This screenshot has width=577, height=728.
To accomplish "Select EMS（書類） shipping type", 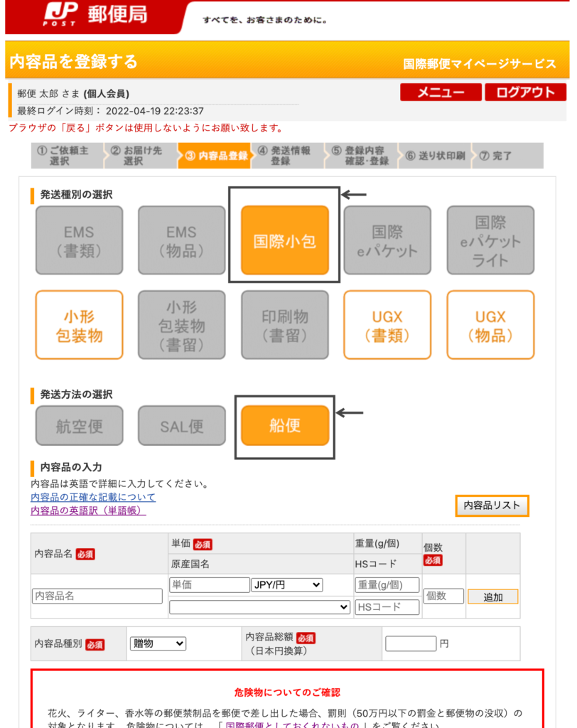I will click(80, 240).
